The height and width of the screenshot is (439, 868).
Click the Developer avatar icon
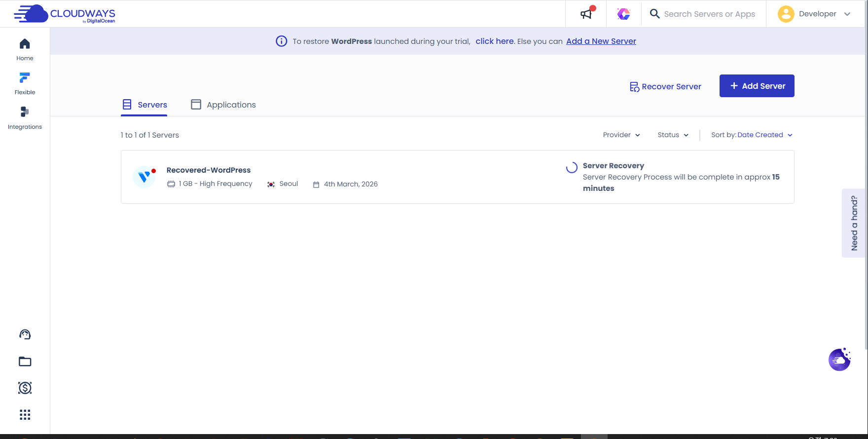[786, 14]
